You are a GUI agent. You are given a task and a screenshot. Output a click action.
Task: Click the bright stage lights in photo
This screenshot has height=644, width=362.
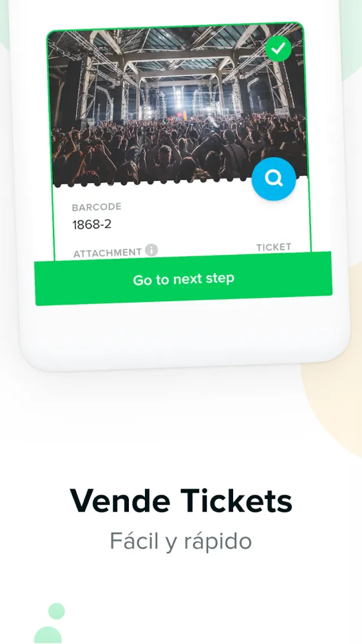pyautogui.click(x=178, y=100)
